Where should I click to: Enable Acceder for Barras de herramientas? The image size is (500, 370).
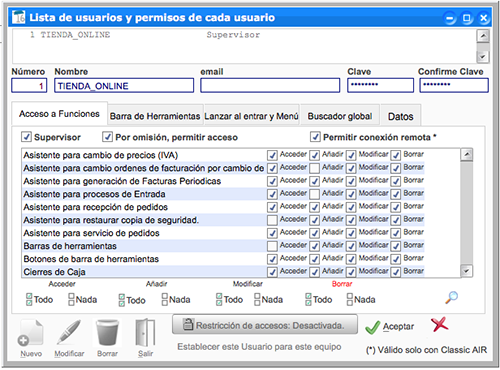pos(272,246)
